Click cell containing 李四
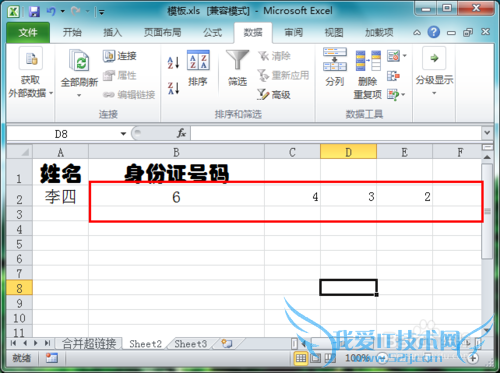Image resolution: width=500 pixels, height=373 pixels. click(60, 197)
